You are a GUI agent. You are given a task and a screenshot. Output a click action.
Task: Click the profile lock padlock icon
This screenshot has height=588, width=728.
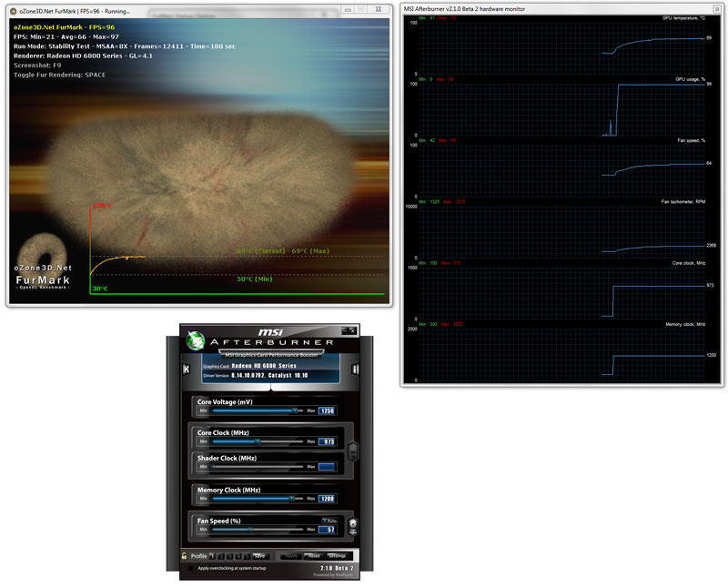(185, 555)
